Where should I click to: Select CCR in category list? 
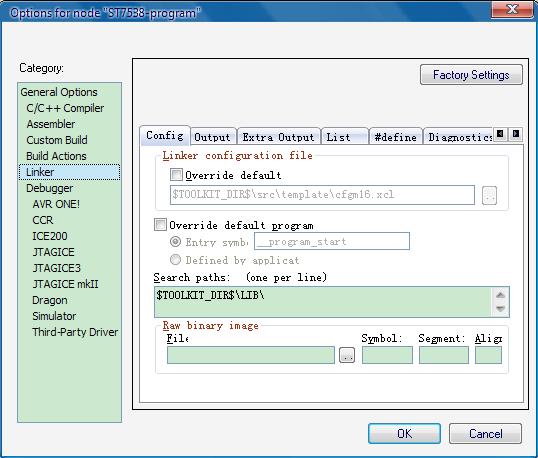(x=43, y=220)
